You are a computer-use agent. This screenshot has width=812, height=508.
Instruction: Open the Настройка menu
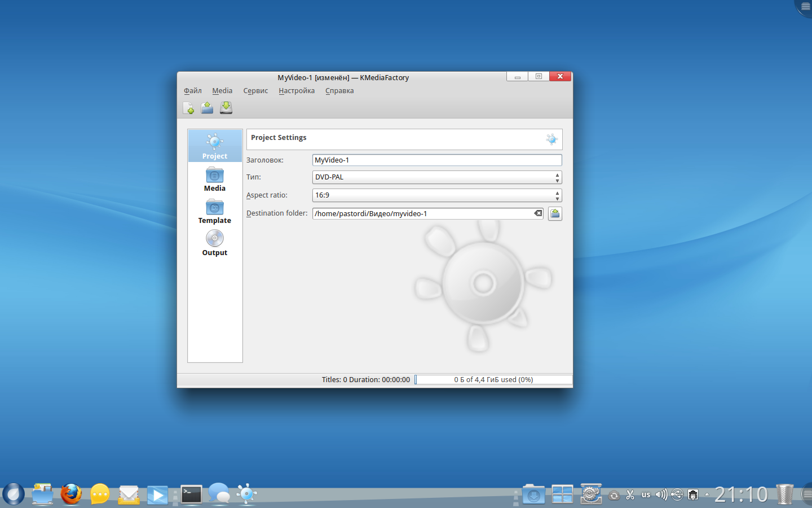point(297,91)
